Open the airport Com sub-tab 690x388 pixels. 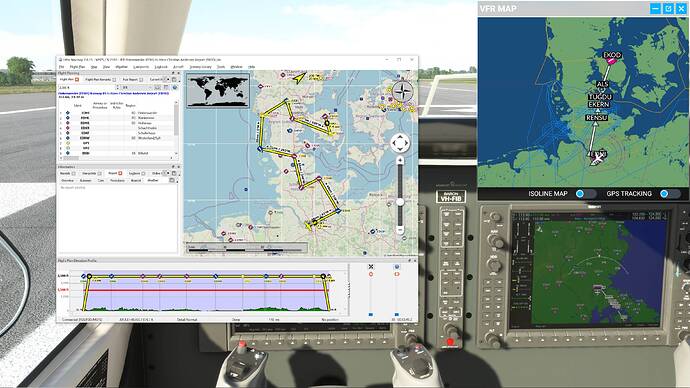[x=100, y=180]
